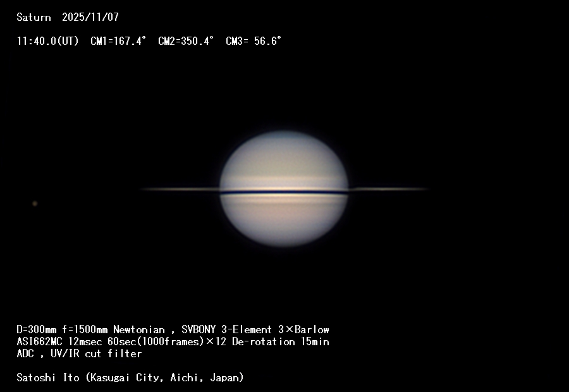Click the CM2=350.4° value
The image size is (569, 392).
(x=186, y=41)
